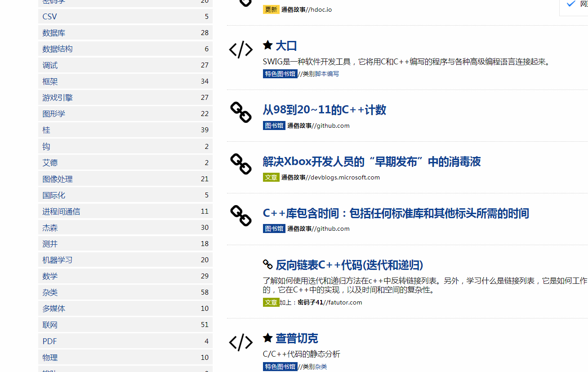Click the 杂类 category link under 查普切克
This screenshot has height=372, width=588.
[x=321, y=367]
